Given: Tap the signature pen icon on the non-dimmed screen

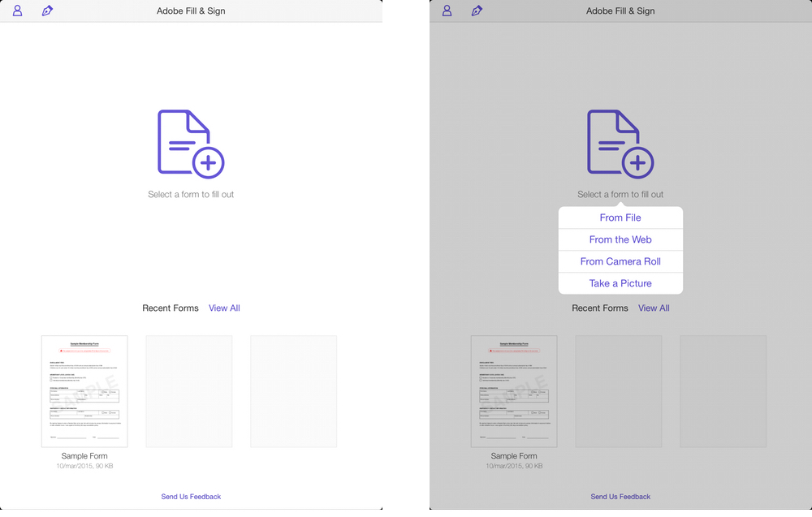Looking at the screenshot, I should [x=48, y=11].
